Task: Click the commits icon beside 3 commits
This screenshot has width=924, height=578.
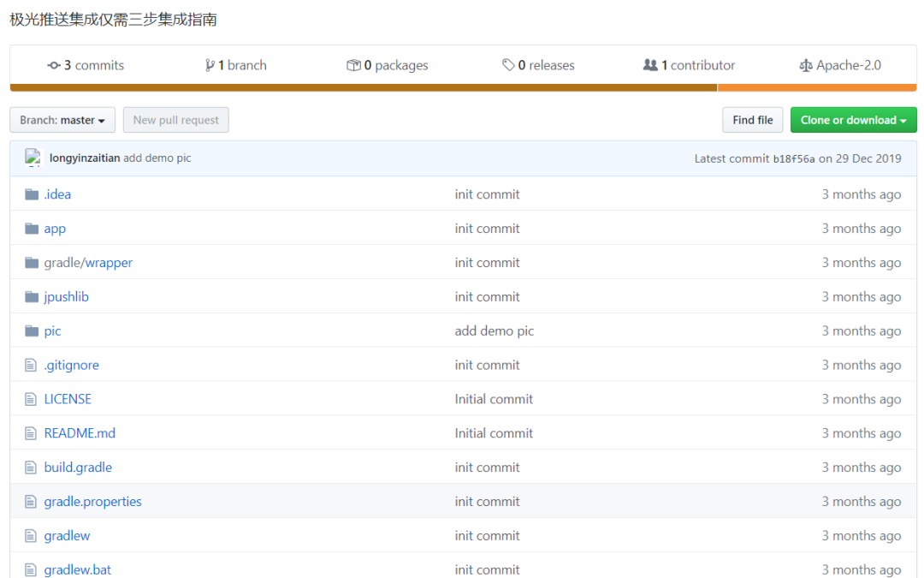Action: point(54,65)
